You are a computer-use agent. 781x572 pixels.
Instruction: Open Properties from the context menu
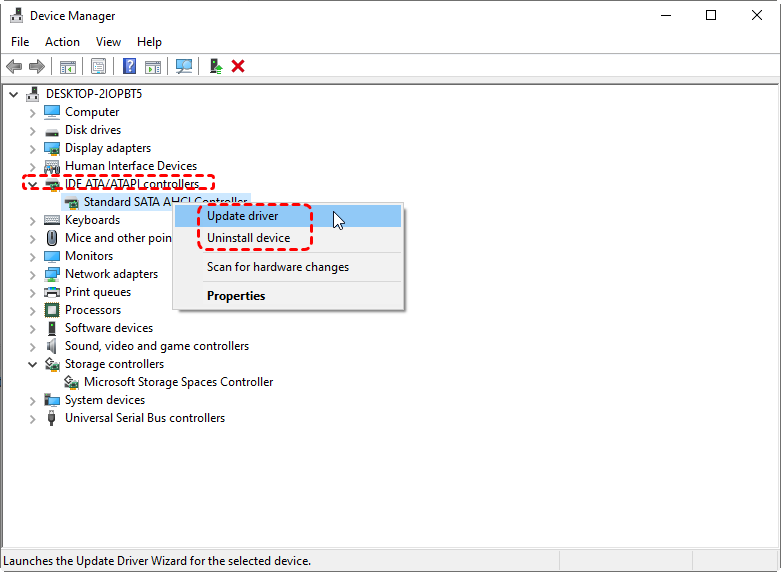(236, 296)
